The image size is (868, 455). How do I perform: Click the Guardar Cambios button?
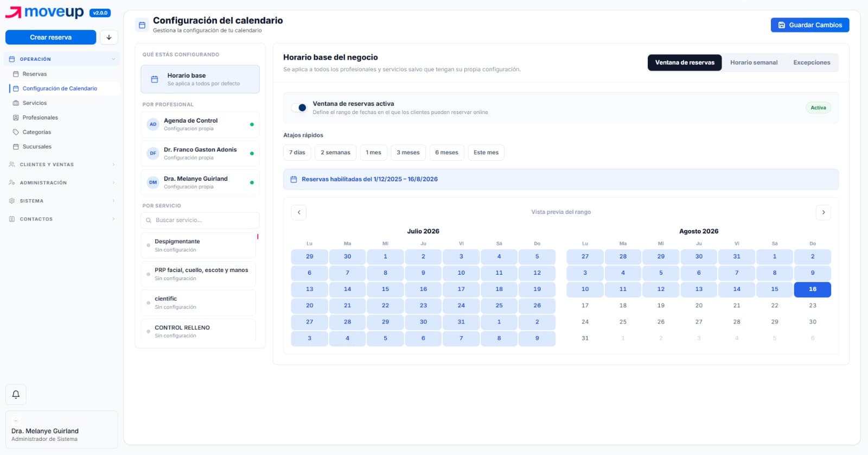click(x=810, y=25)
